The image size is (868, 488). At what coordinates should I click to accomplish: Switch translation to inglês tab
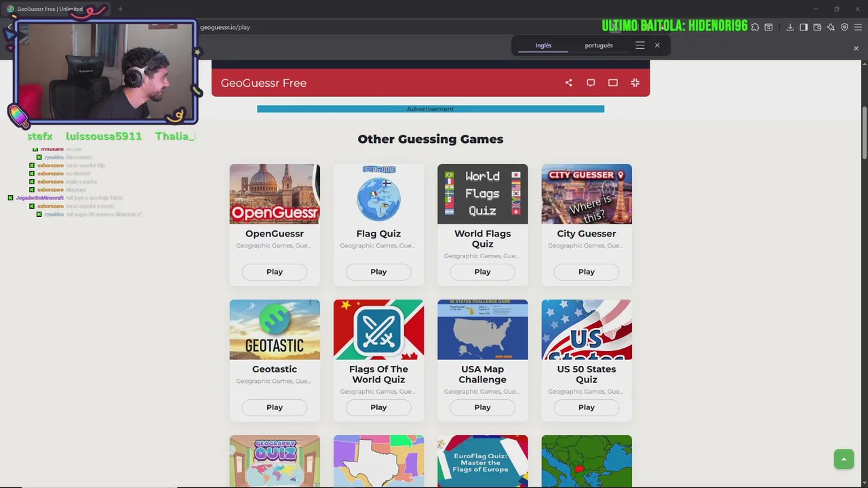pos(544,45)
